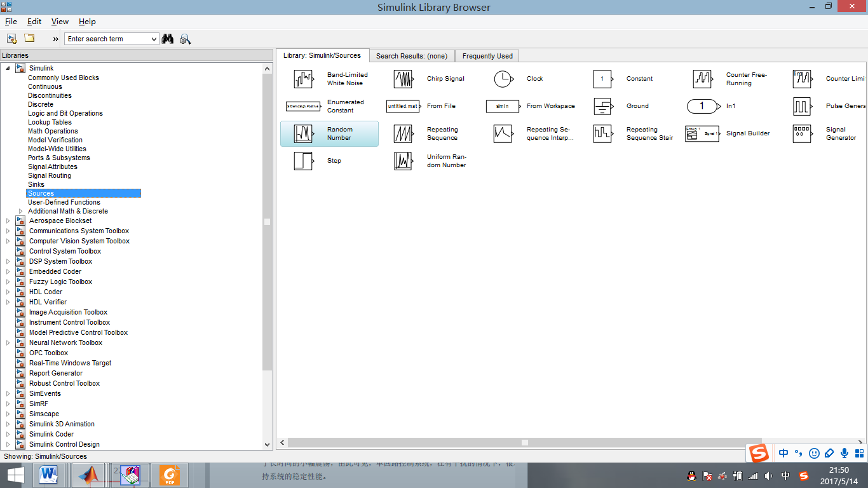Expand Additional Math & Discrete node
The height and width of the screenshot is (488, 868).
pyautogui.click(x=20, y=211)
